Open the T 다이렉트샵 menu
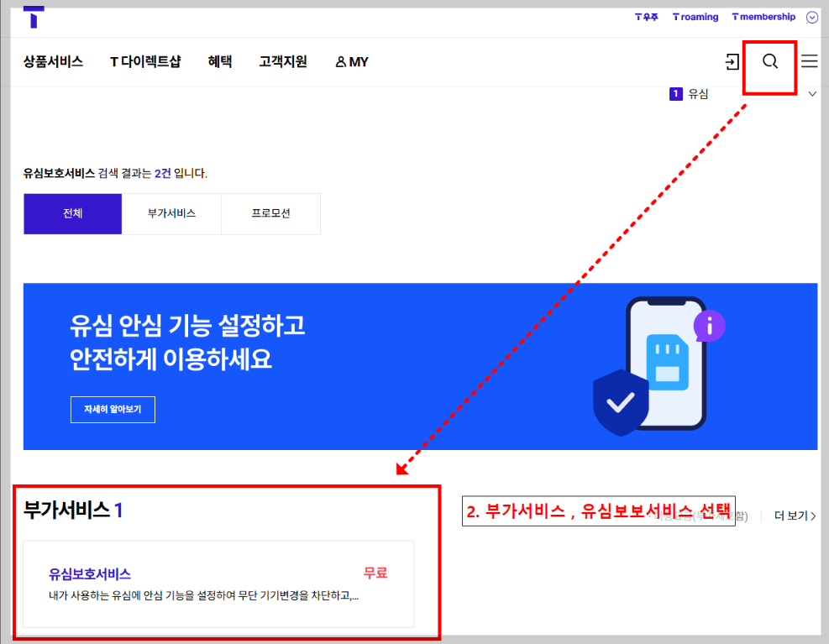The height and width of the screenshot is (644, 829). coord(145,61)
